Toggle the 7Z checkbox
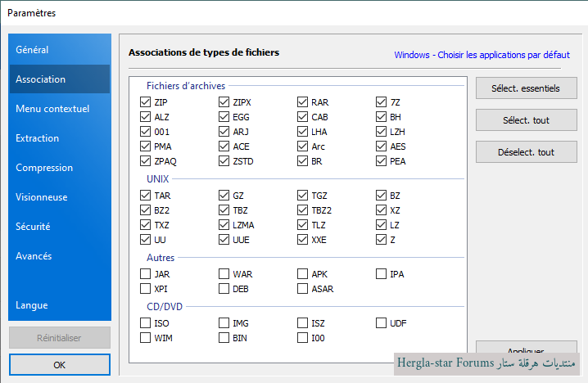 381,102
